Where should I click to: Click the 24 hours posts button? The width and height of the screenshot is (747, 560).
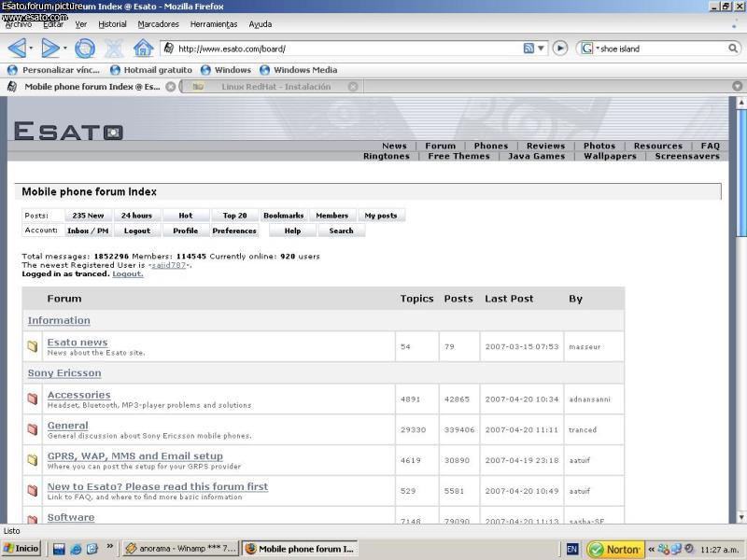(136, 216)
